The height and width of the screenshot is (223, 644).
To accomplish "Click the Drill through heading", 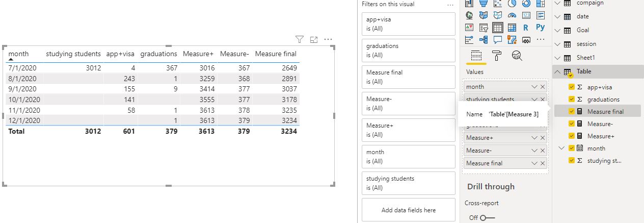I will (491, 187).
